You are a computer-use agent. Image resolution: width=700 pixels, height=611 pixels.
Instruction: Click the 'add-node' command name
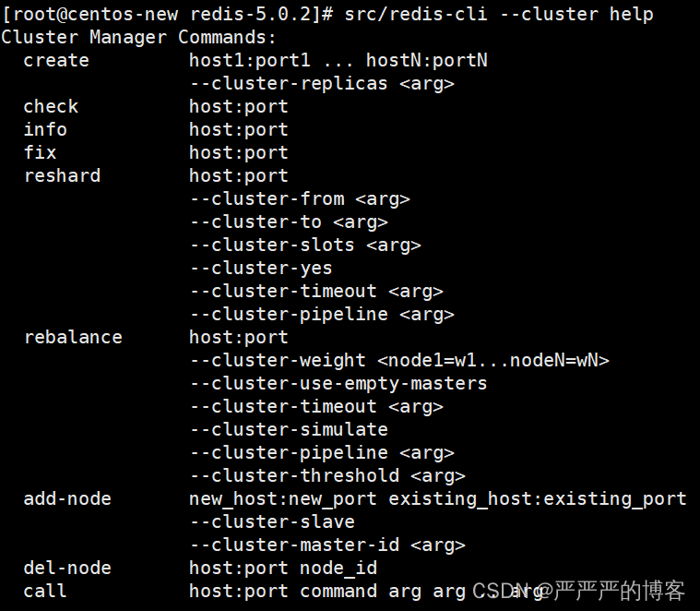point(67,498)
